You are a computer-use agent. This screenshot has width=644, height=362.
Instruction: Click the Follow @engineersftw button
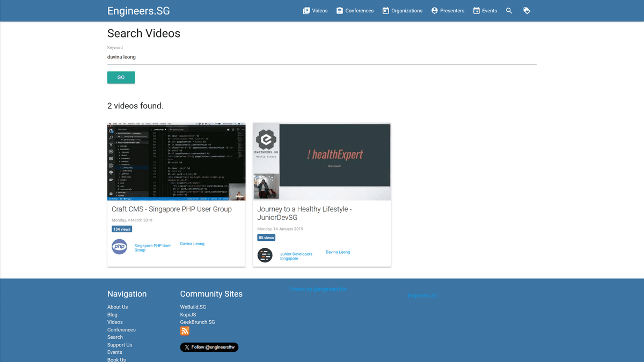point(209,347)
